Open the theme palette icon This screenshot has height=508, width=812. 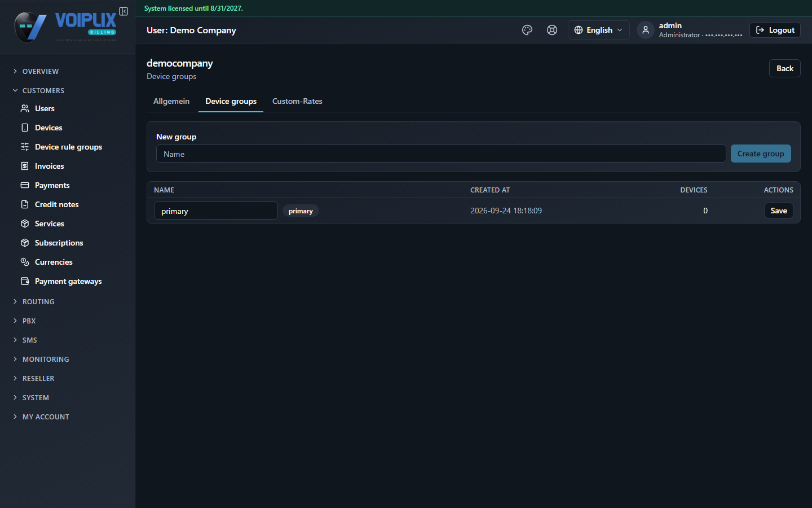(527, 30)
